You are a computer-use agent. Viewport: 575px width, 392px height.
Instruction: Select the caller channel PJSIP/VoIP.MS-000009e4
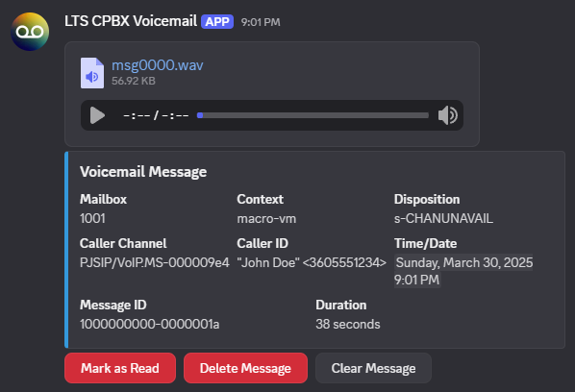(x=155, y=262)
